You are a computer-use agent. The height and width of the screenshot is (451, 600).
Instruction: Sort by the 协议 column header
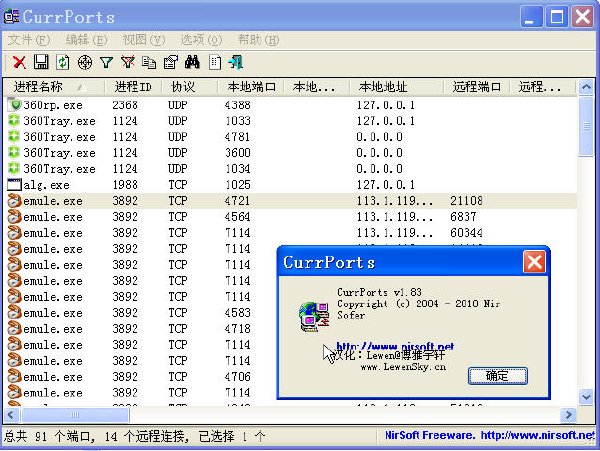[189, 87]
